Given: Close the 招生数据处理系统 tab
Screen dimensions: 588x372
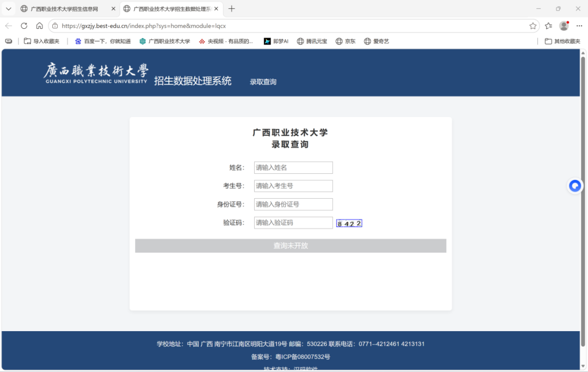Looking at the screenshot, I should pos(216,9).
